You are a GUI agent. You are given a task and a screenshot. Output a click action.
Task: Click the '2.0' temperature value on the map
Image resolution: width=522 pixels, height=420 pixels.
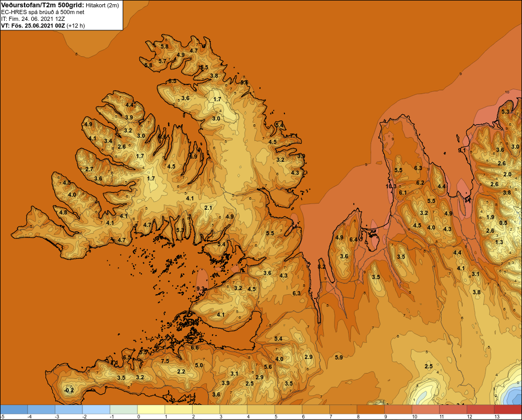[x=507, y=174]
